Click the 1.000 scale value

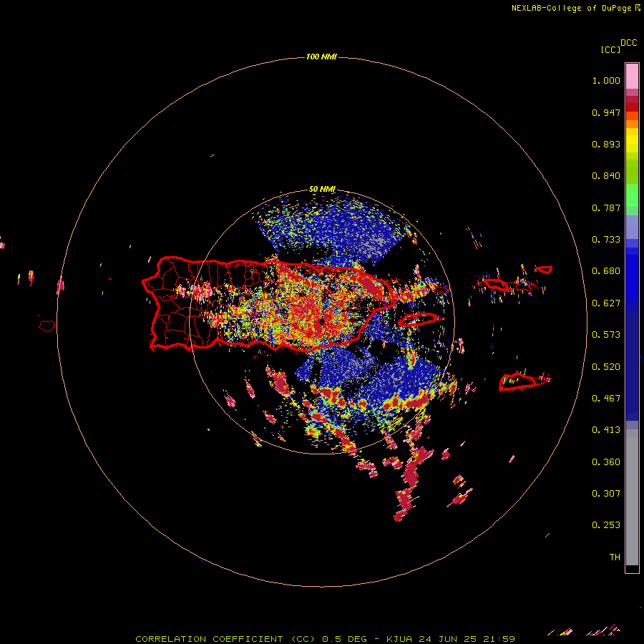point(606,80)
